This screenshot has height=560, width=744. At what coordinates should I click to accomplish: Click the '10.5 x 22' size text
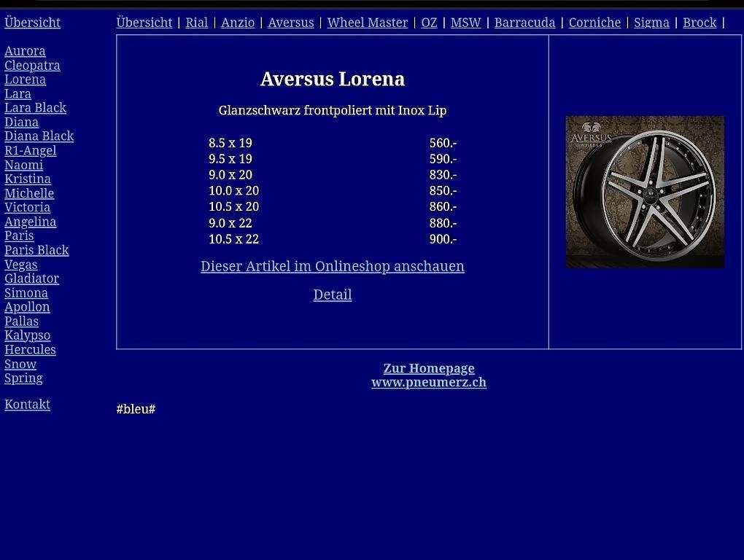[234, 239]
